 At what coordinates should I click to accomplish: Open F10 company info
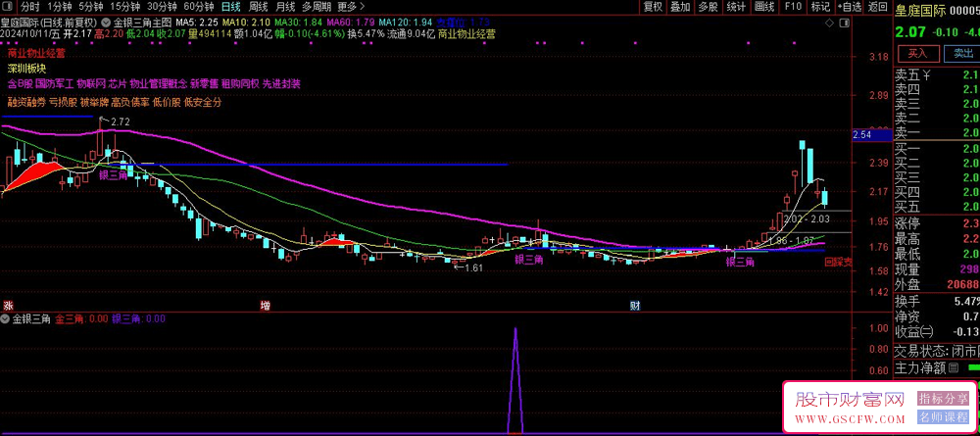click(x=793, y=7)
